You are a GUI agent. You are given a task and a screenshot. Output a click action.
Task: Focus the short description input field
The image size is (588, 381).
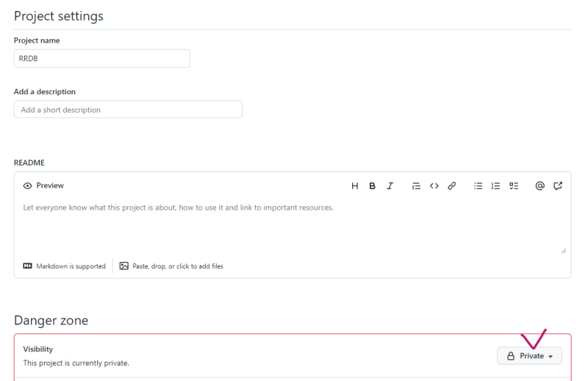[x=128, y=110]
